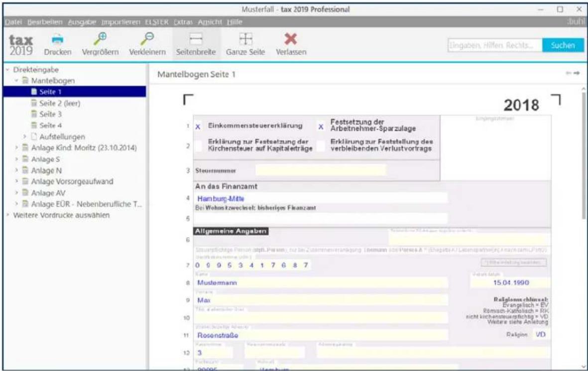Select the Ganze Seite icon

(245, 39)
